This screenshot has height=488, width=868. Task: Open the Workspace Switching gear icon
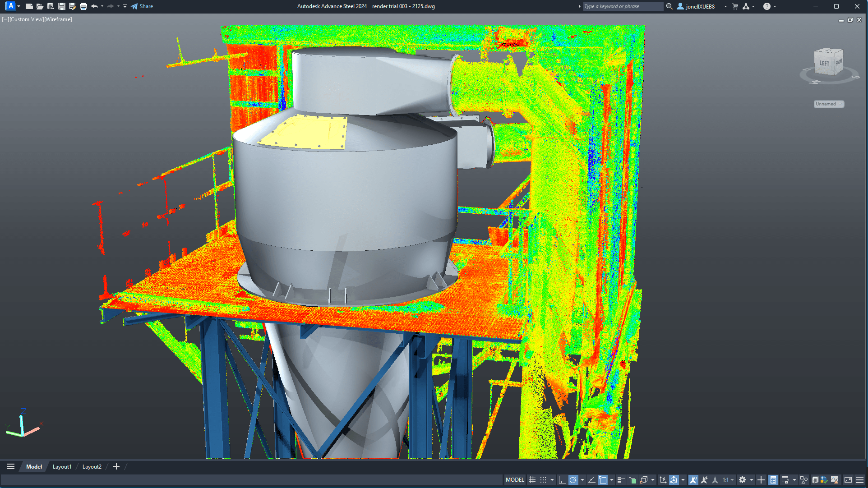coord(743,480)
